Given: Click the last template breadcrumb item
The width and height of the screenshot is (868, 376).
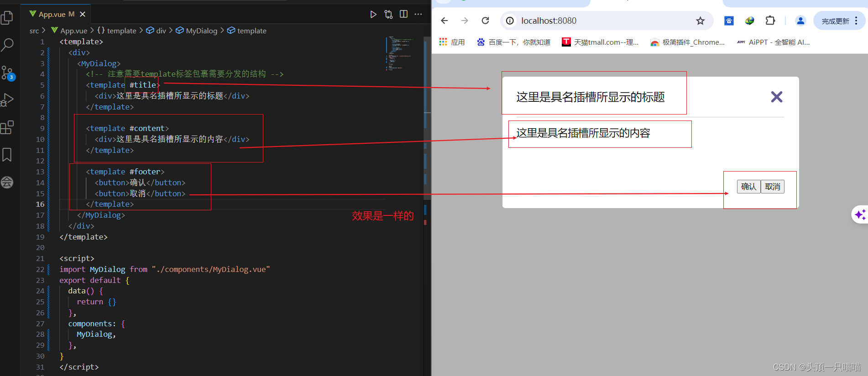Looking at the screenshot, I should pos(247,31).
